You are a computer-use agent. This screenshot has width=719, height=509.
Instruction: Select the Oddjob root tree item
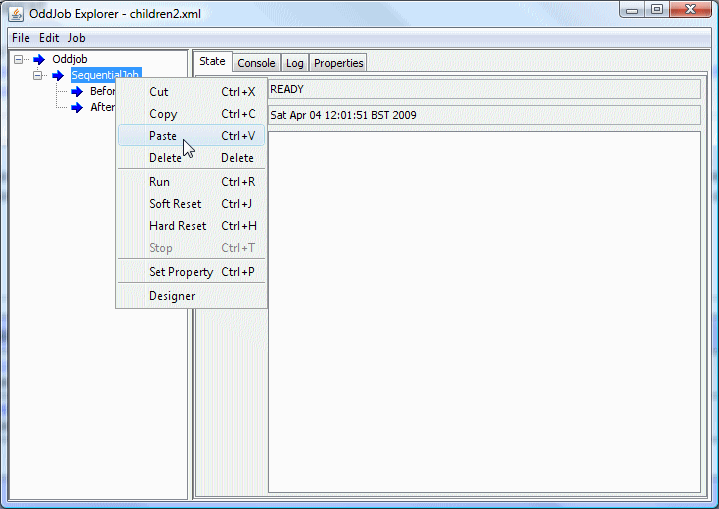[x=70, y=59]
